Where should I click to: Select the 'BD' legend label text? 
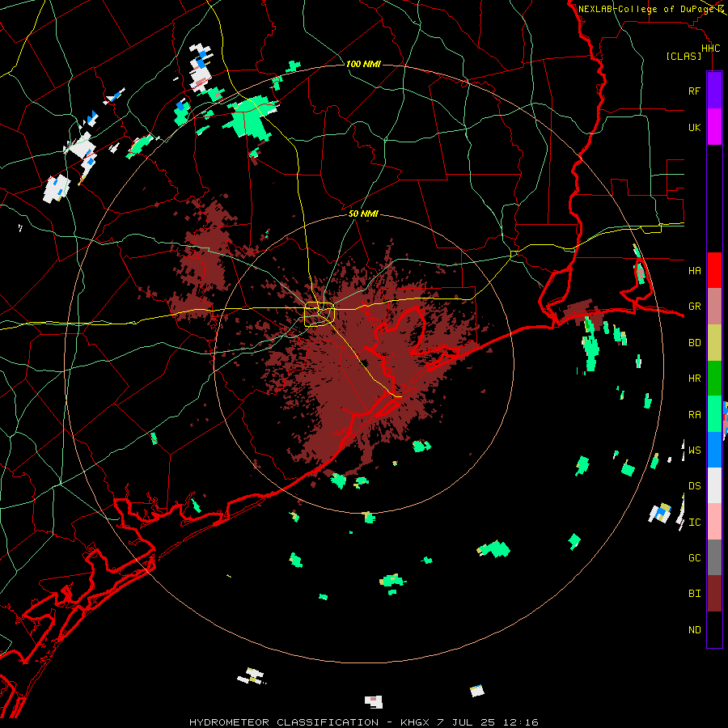click(x=694, y=343)
